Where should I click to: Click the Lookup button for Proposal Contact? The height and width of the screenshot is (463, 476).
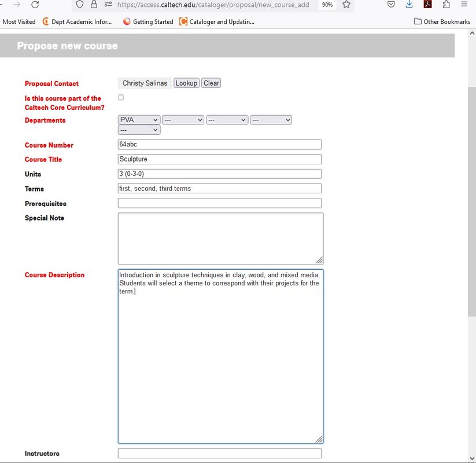point(186,83)
